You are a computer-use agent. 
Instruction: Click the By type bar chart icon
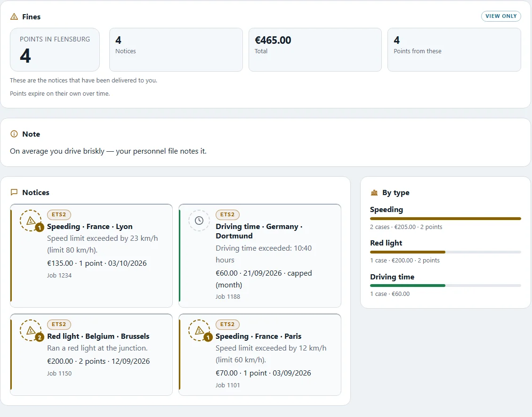pyautogui.click(x=374, y=193)
